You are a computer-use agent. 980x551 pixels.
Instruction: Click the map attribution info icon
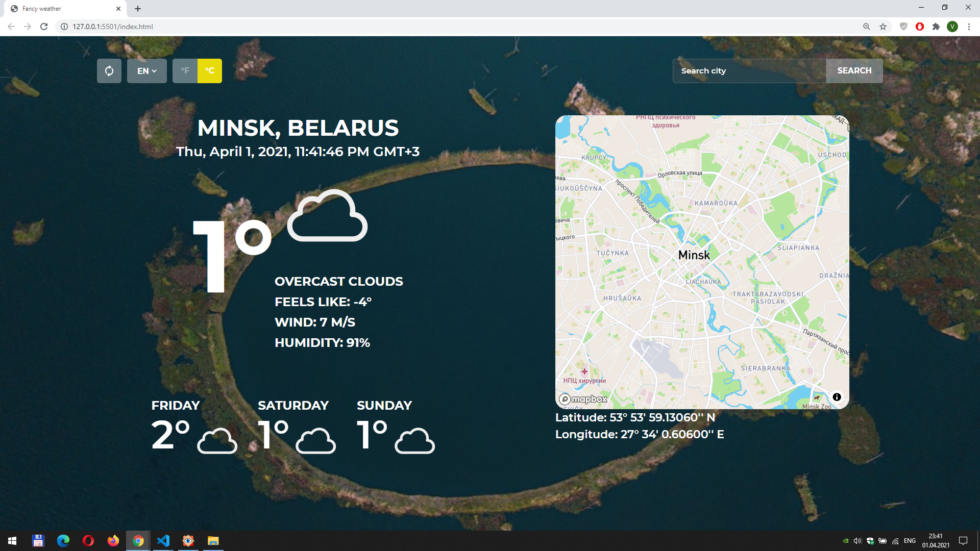[837, 397]
